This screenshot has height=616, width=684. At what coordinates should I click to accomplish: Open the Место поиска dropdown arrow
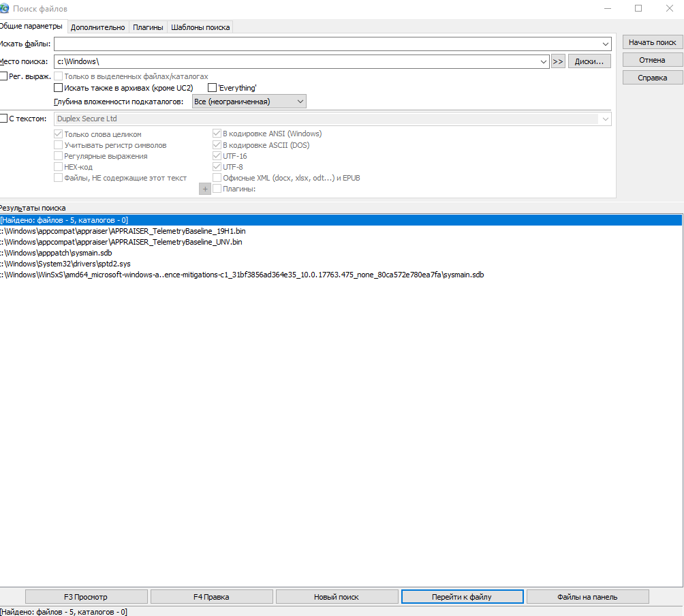[x=544, y=61]
